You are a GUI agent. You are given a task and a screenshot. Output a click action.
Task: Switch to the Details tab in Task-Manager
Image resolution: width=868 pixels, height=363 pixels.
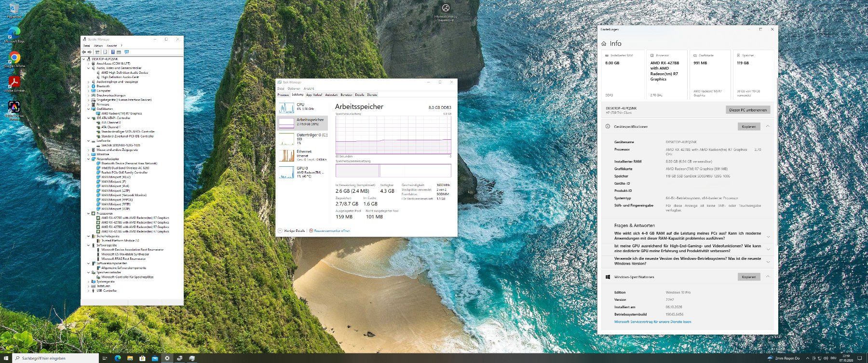click(x=360, y=95)
